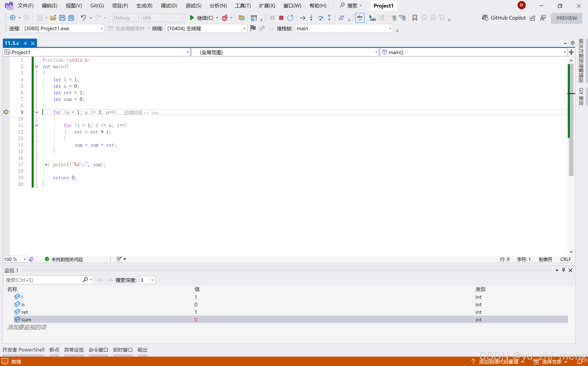The height and width of the screenshot is (366, 588).
Task: Switch to the 断点 tab
Action: click(54, 350)
